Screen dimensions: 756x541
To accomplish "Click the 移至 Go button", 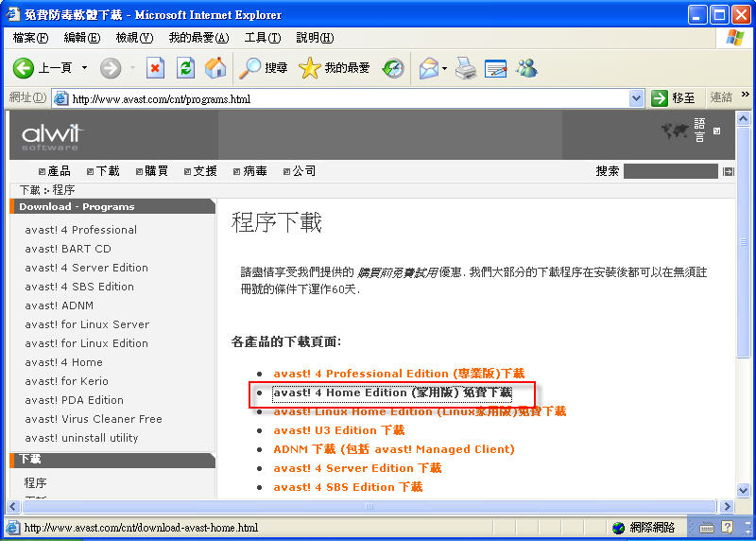I will (673, 98).
